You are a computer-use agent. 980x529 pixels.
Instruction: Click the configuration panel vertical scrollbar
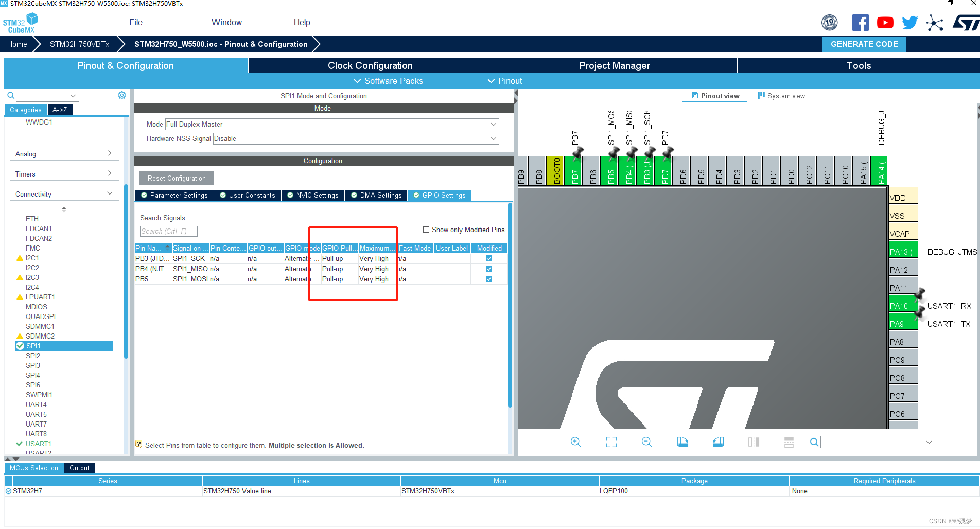[x=510, y=305]
